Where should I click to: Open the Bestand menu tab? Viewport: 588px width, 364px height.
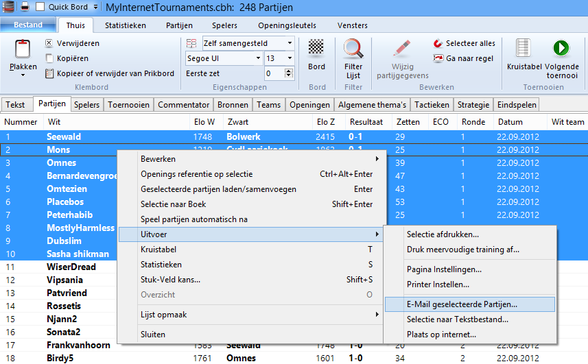pyautogui.click(x=28, y=25)
